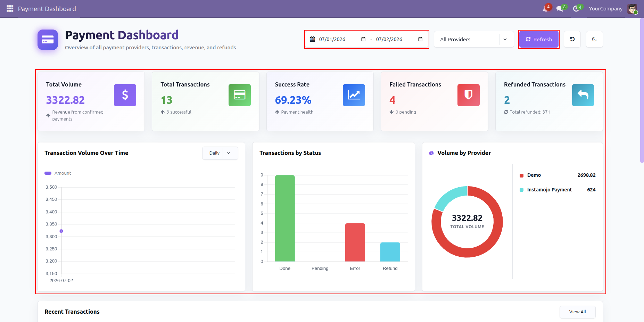Toggle dark mode with moon button
Screen dimensions: 644x322
(594, 39)
